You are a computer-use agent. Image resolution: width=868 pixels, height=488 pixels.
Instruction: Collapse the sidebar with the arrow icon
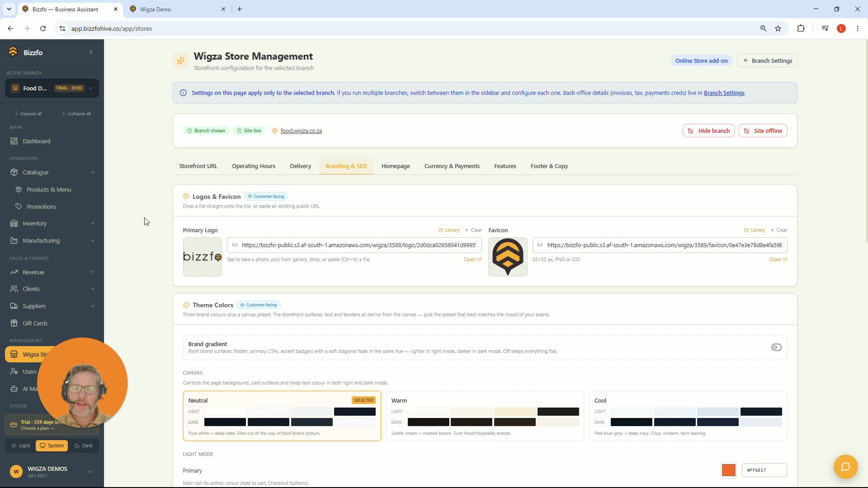91,52
